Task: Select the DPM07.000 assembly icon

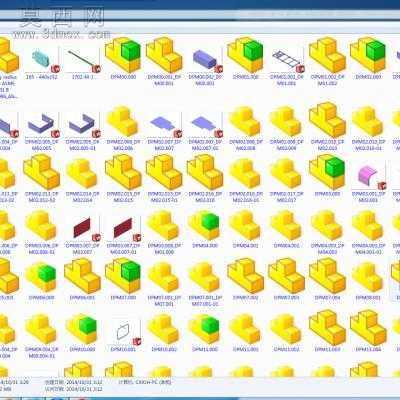Action: pyautogui.click(x=123, y=276)
